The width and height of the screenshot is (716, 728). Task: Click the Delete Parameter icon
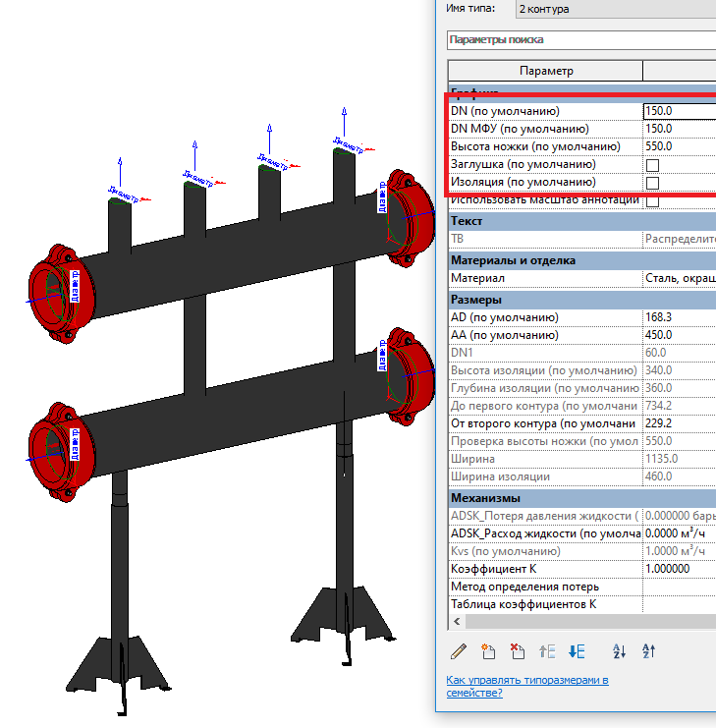point(518,650)
